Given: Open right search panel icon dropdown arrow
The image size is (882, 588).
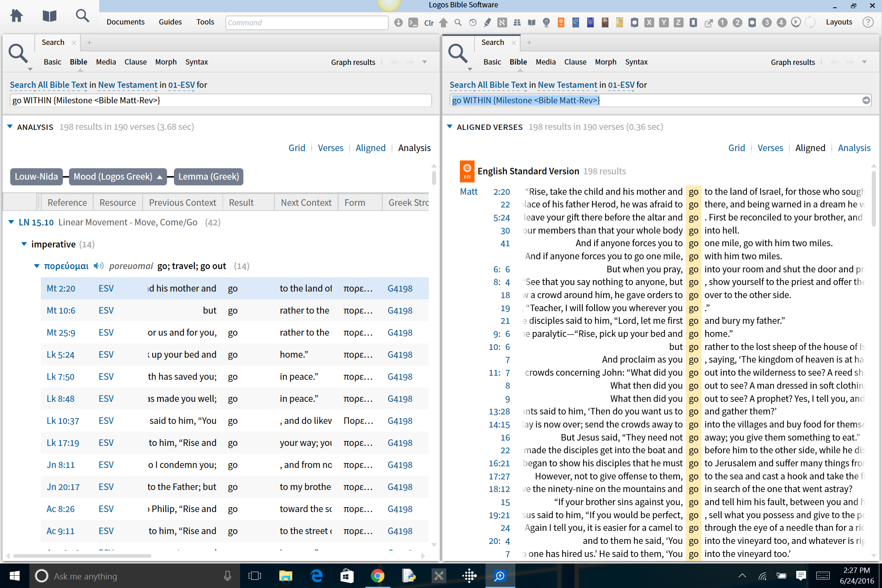Looking at the screenshot, I should pos(470,69).
